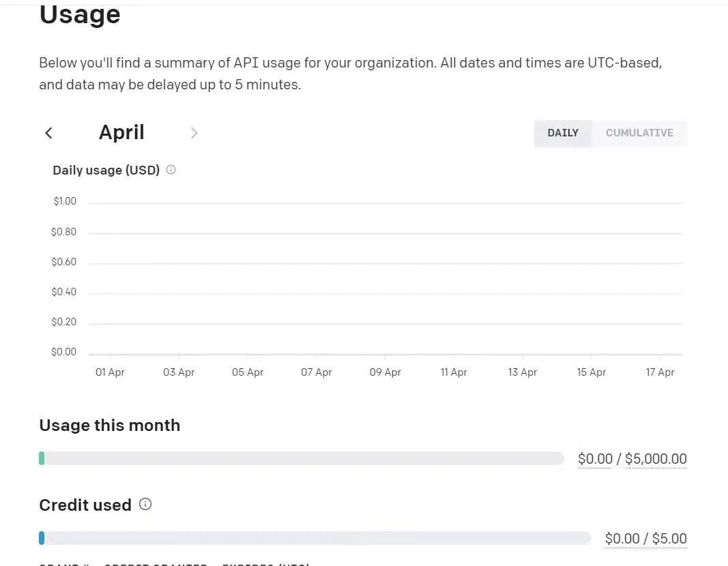Viewport: 728px width, 566px height.
Task: Switch chart to DAILY view
Action: pos(563,133)
